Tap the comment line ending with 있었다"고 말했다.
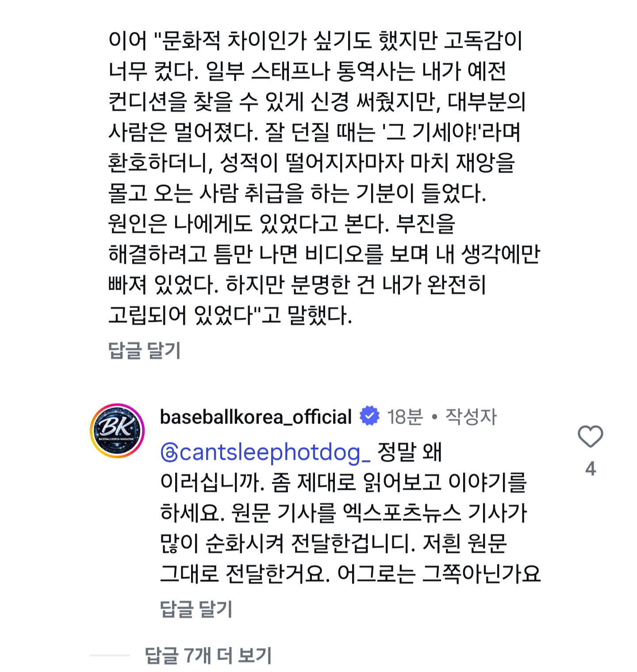Screen dimensions: 637x672 (230, 316)
